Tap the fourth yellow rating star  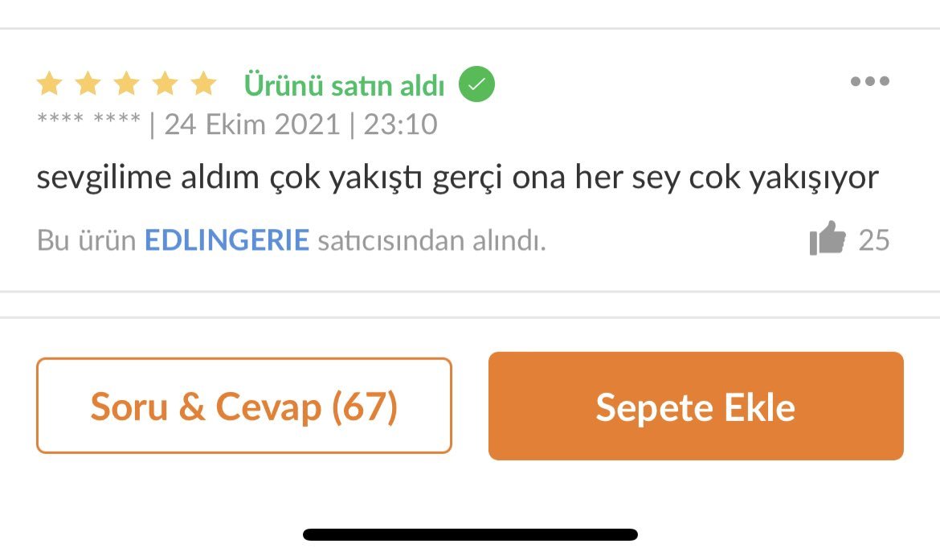[x=165, y=84]
